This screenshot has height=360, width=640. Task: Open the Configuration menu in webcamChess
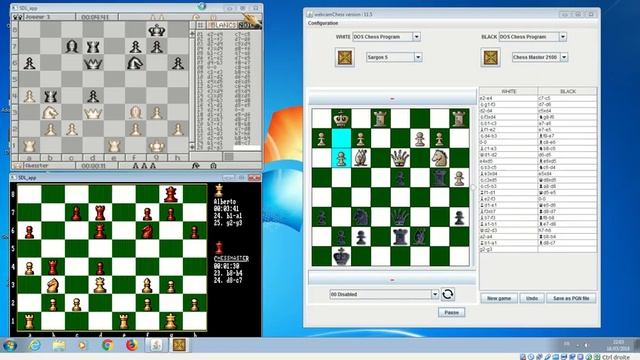click(323, 23)
